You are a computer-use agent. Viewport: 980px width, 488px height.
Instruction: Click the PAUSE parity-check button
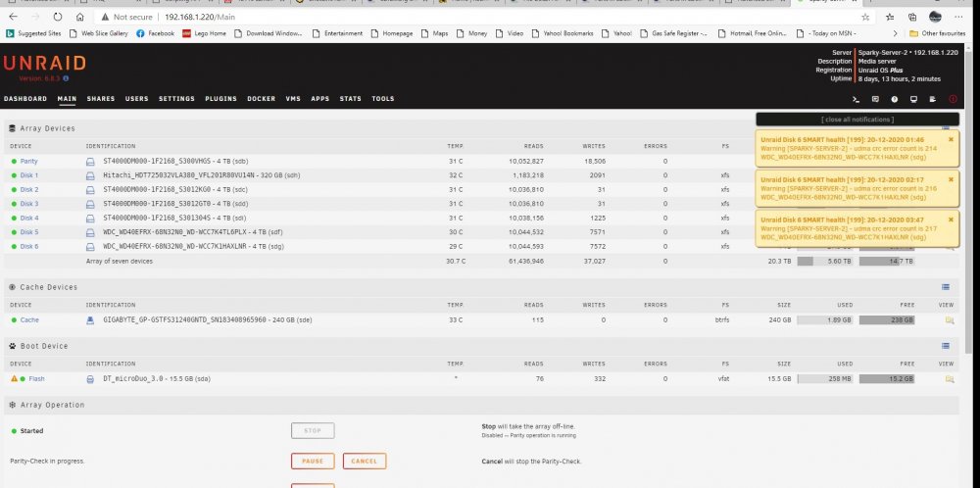pos(313,462)
